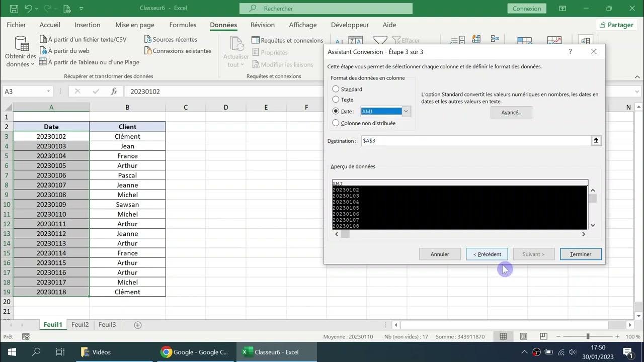Click the Rechercher search box
Viewport: 644px width, 362px height.
point(326,9)
